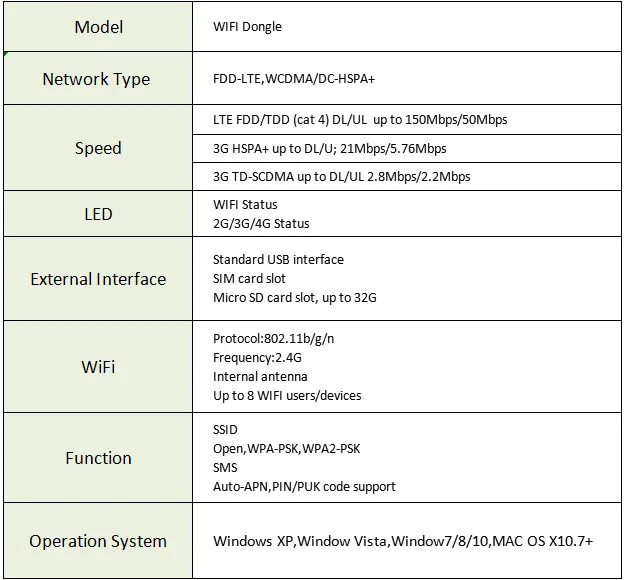625x580 pixels.
Task: Click Up to 8 WIFI users/devices
Action: (x=287, y=396)
